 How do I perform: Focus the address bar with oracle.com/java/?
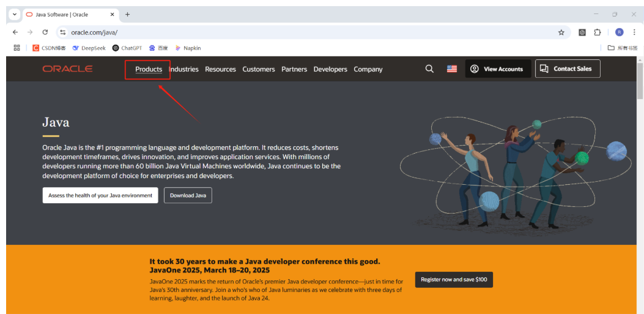point(314,32)
